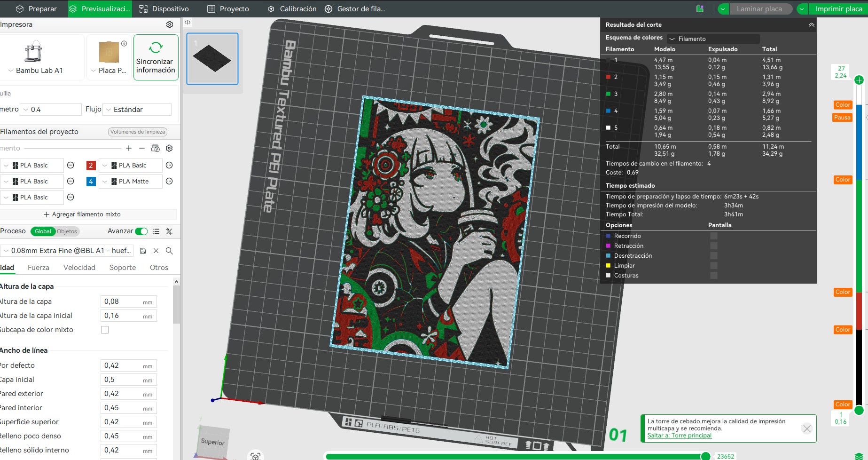Edit filament 2 PLA Basic settings icon
This screenshot has height=460, width=868.
[169, 165]
